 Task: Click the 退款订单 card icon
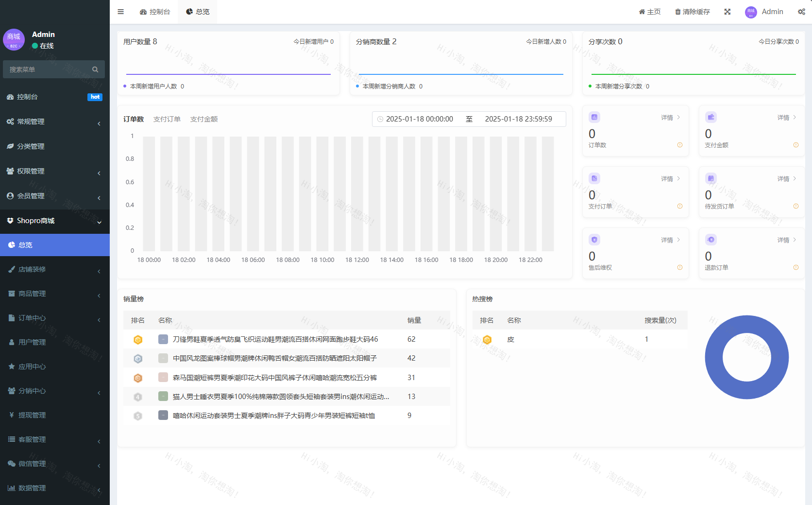(711, 240)
